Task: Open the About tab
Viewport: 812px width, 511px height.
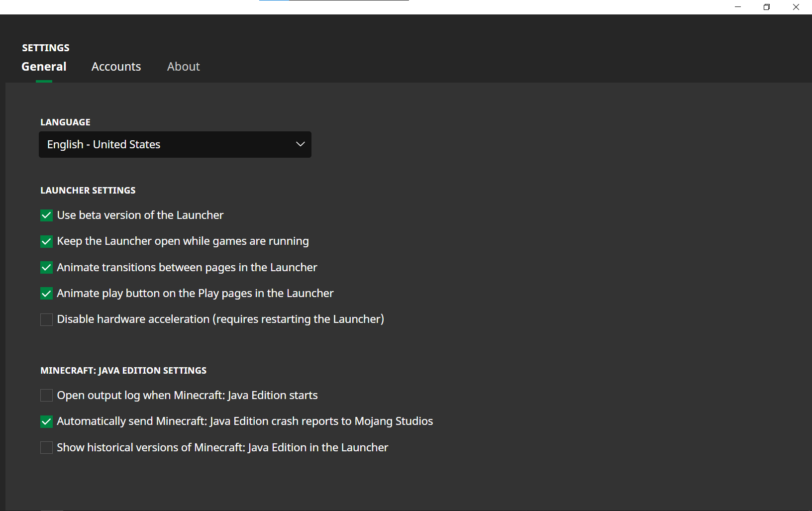Action: (183, 67)
